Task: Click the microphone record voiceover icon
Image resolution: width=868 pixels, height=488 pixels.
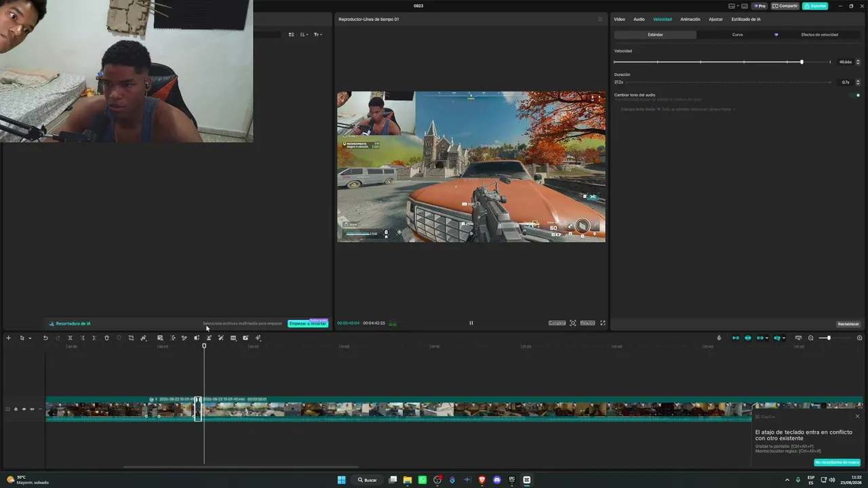Action: point(719,338)
